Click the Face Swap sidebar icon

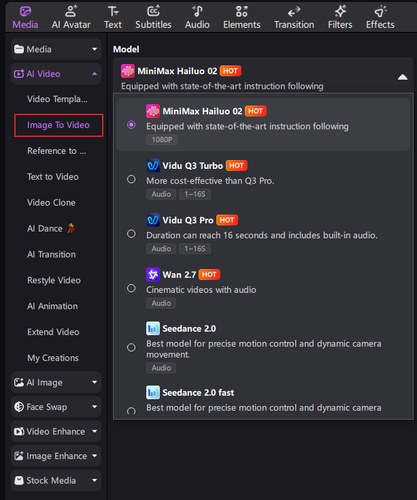coord(19,407)
